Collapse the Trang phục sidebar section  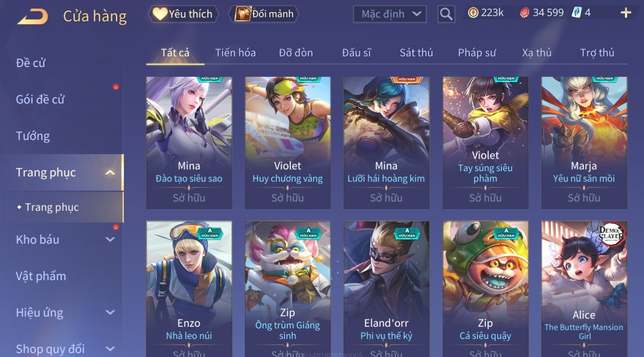pos(110,173)
